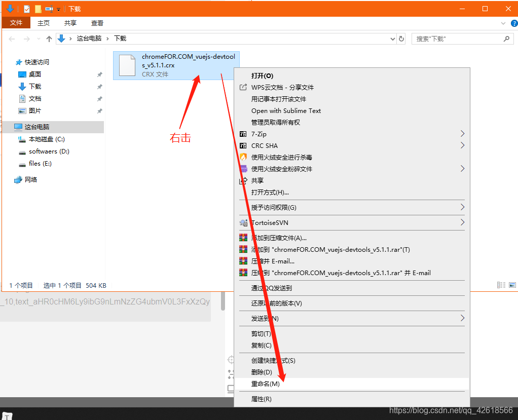
Task: Open softwaers (D:) drive
Action: tap(49, 151)
